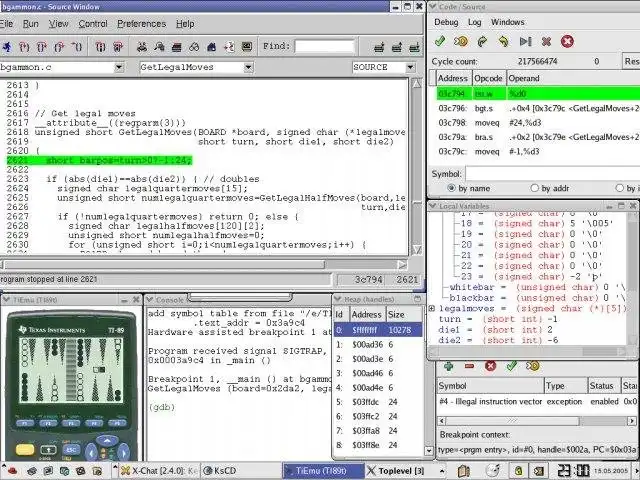Collapse the TiEmu (TI89t) window title arrow
The image size is (640, 480).
(6, 300)
